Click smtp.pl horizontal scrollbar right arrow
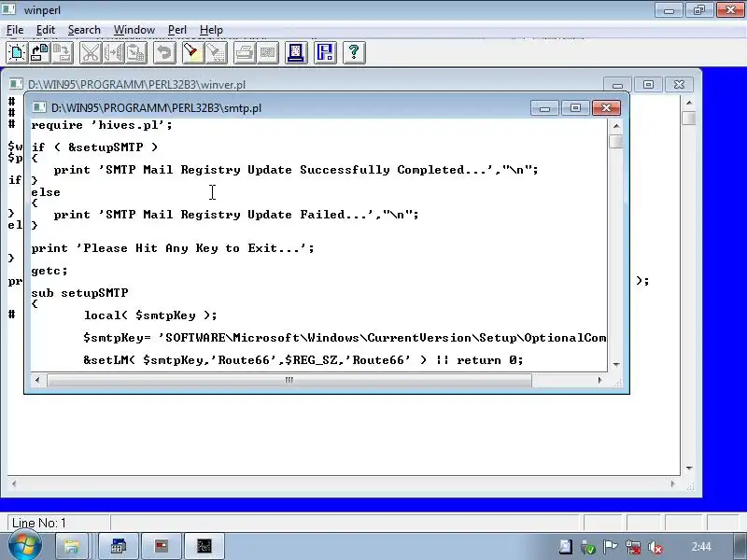747x560 pixels. point(599,380)
